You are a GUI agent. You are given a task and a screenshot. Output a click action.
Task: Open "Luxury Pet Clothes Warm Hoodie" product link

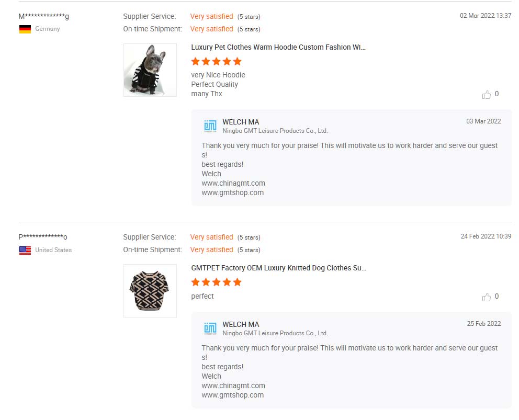(278, 48)
